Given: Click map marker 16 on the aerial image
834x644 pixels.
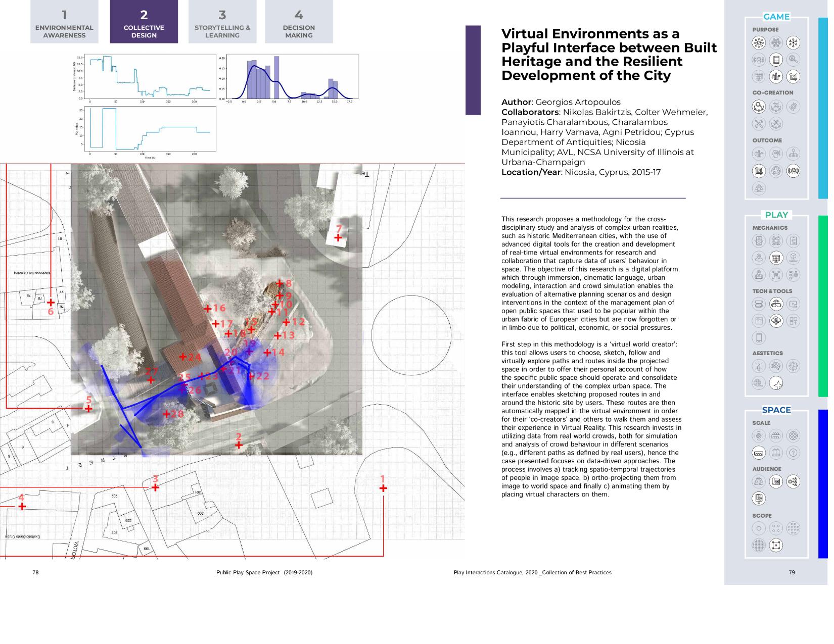Looking at the screenshot, I should 214,308.
